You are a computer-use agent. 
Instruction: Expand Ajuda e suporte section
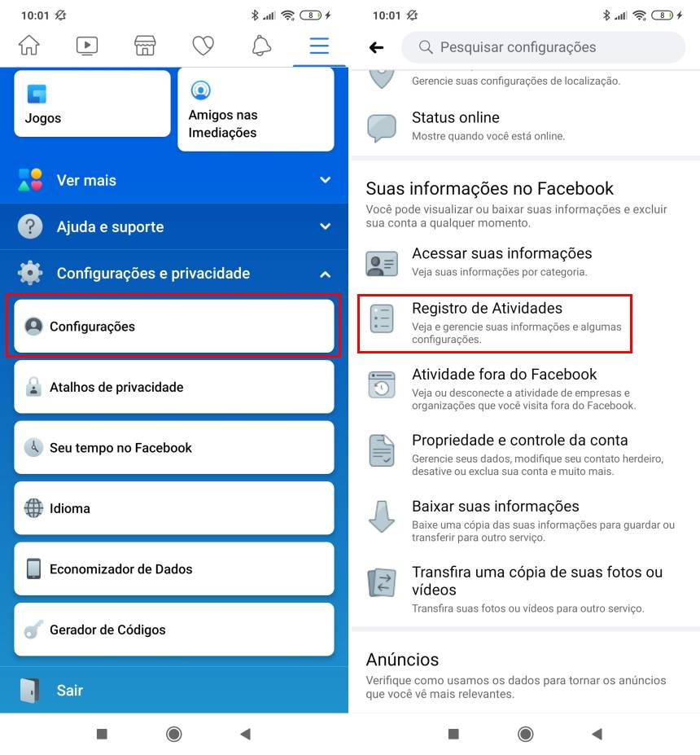click(x=174, y=226)
